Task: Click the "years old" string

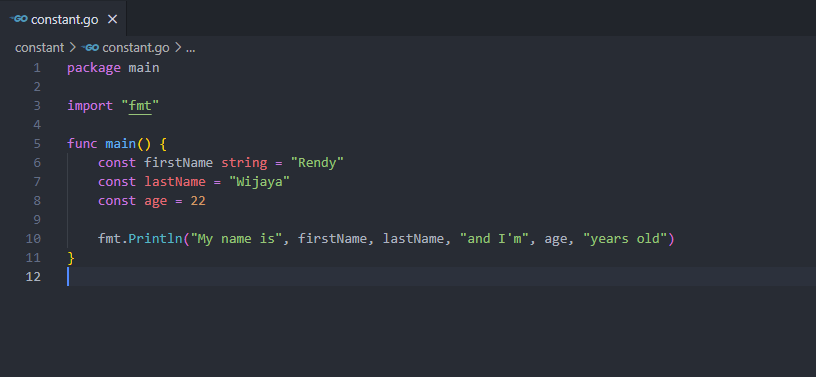Action: (x=626, y=239)
